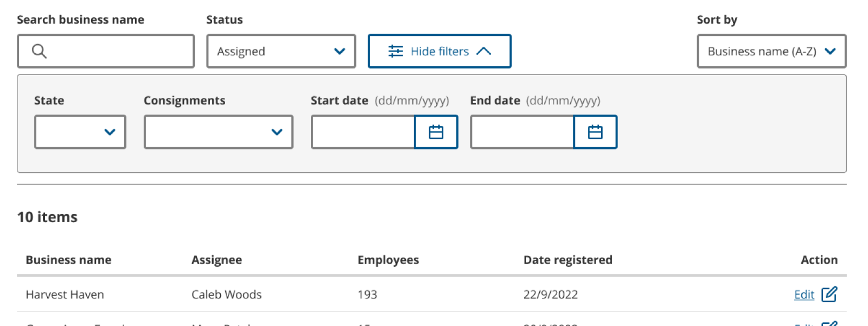Image resolution: width=868 pixels, height=326 pixels.
Task: Expand the Sort by dropdown
Action: (771, 51)
